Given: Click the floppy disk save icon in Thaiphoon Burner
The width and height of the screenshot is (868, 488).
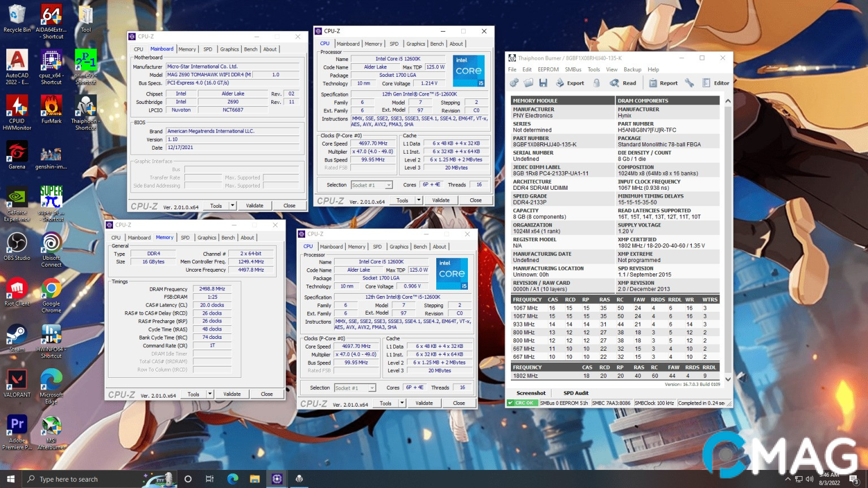Looking at the screenshot, I should [543, 83].
